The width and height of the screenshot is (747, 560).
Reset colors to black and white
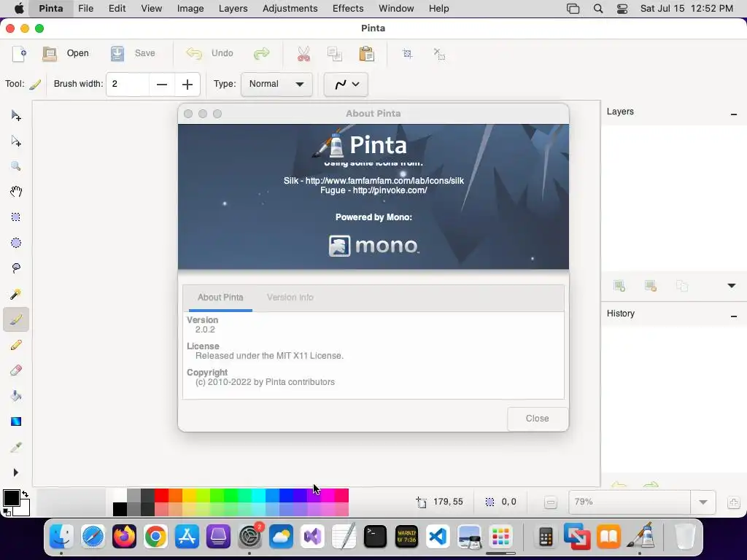(7, 513)
